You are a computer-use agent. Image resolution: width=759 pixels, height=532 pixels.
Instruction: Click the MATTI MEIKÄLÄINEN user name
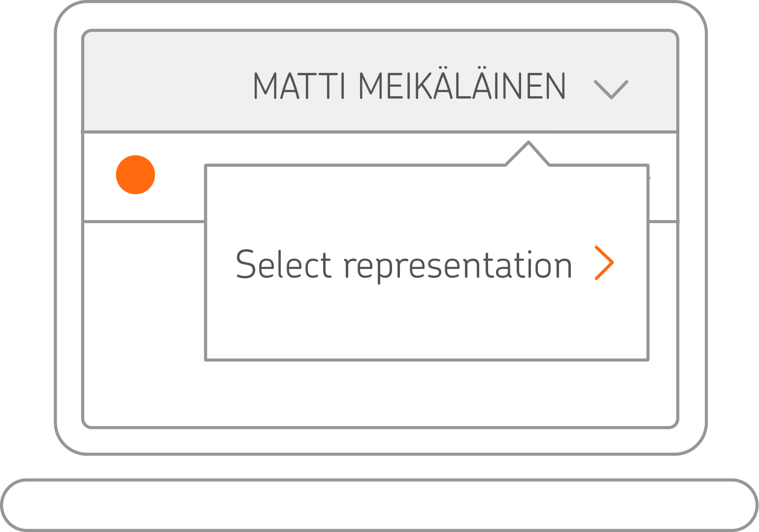[409, 86]
